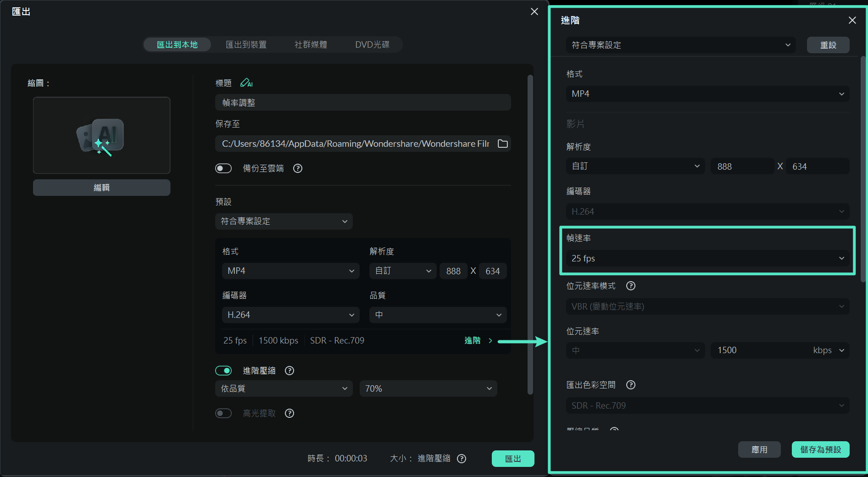Click the 70% compression quality selector
Viewport: 868px width, 477px height.
(428, 388)
